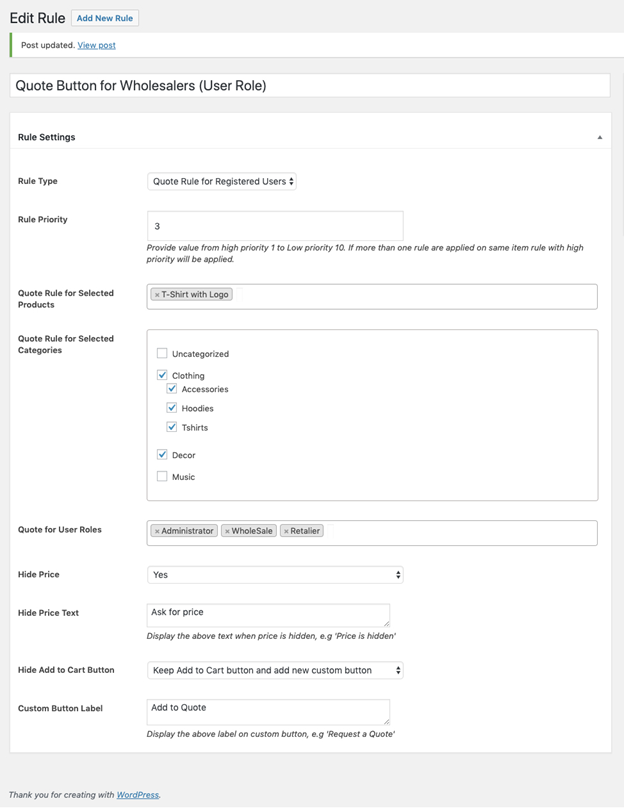The image size is (624, 808).
Task: Click the Add New Rule button
Action: pyautogui.click(x=104, y=18)
